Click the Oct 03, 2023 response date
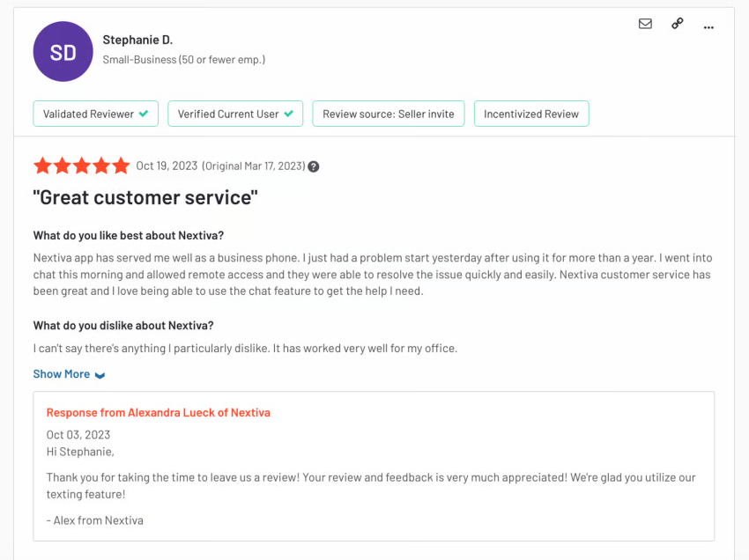749x560 pixels. point(78,435)
